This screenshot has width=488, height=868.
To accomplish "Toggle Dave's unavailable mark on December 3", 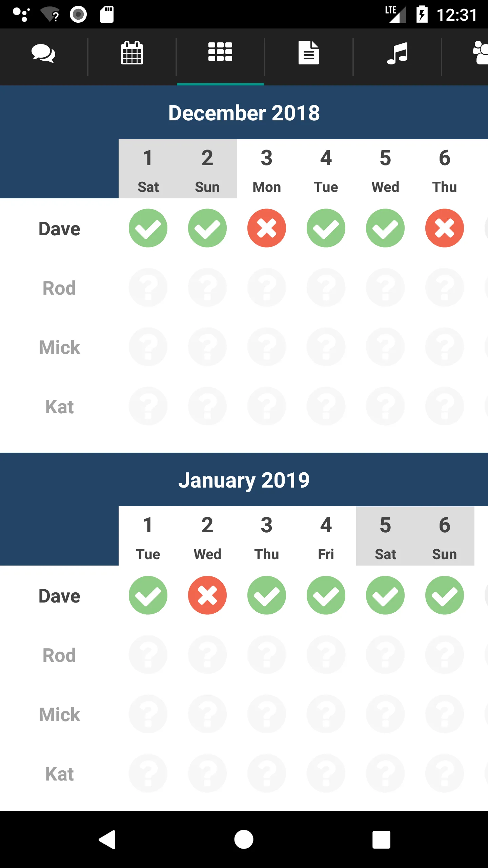I will click(x=267, y=228).
